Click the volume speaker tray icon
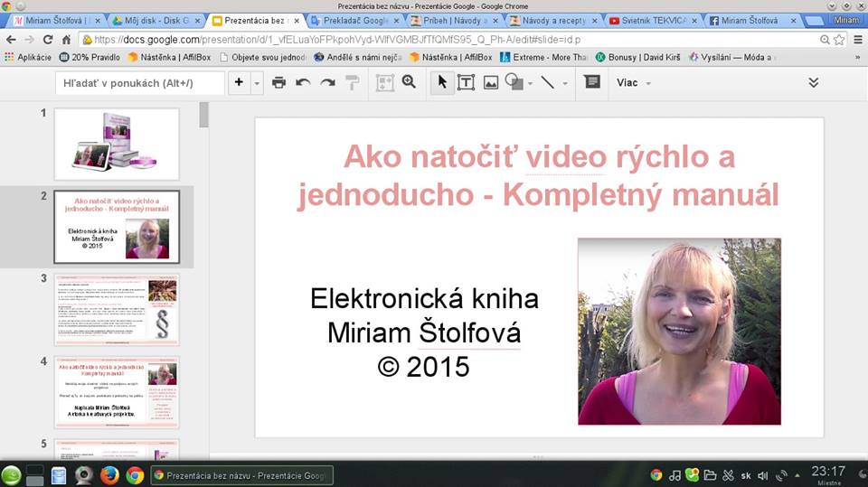This screenshot has width=868, height=487. (763, 475)
